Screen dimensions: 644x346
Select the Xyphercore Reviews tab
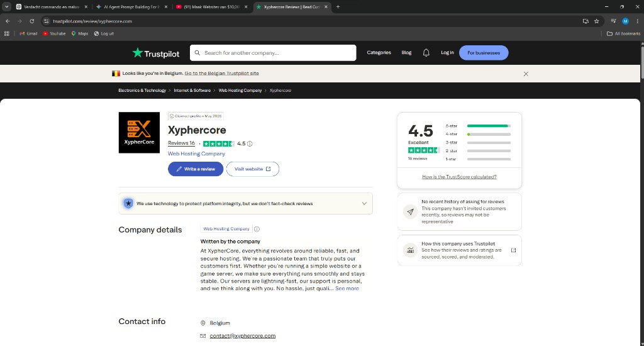[292, 7]
